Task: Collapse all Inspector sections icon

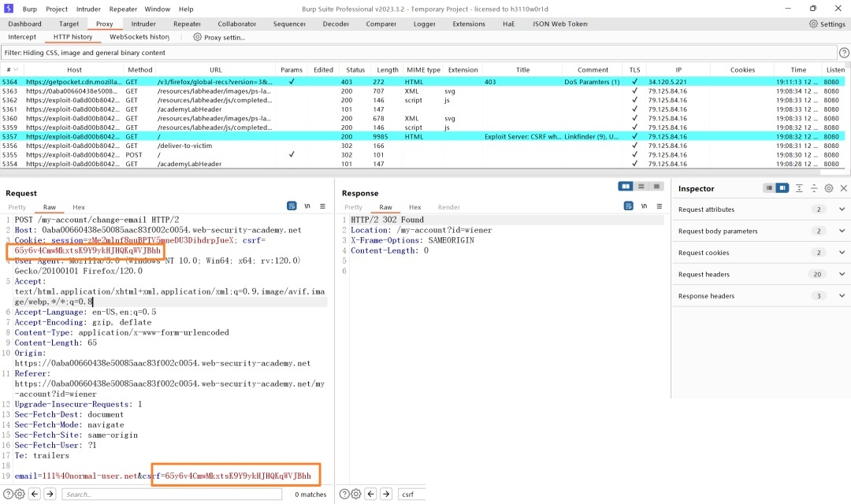Action: click(x=813, y=188)
